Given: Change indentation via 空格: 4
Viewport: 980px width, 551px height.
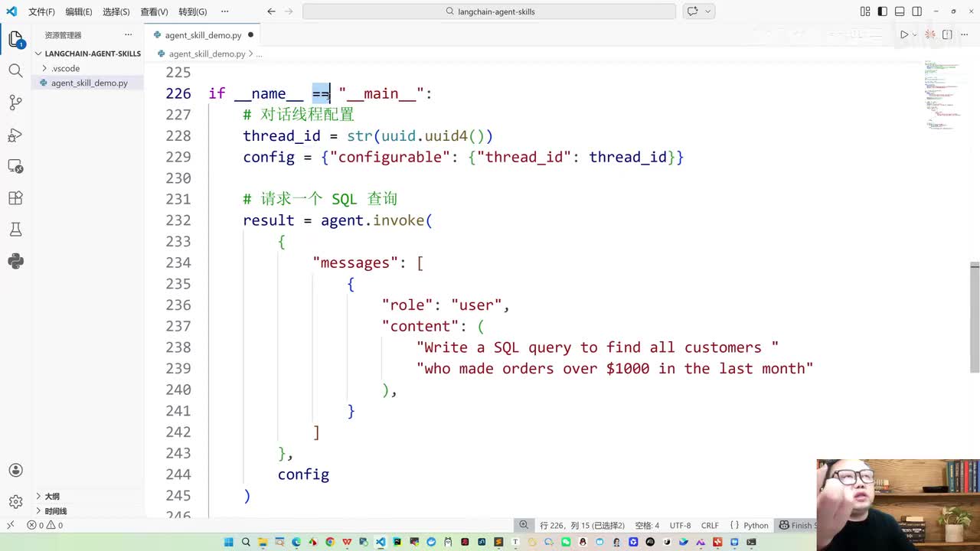Looking at the screenshot, I should (x=646, y=525).
